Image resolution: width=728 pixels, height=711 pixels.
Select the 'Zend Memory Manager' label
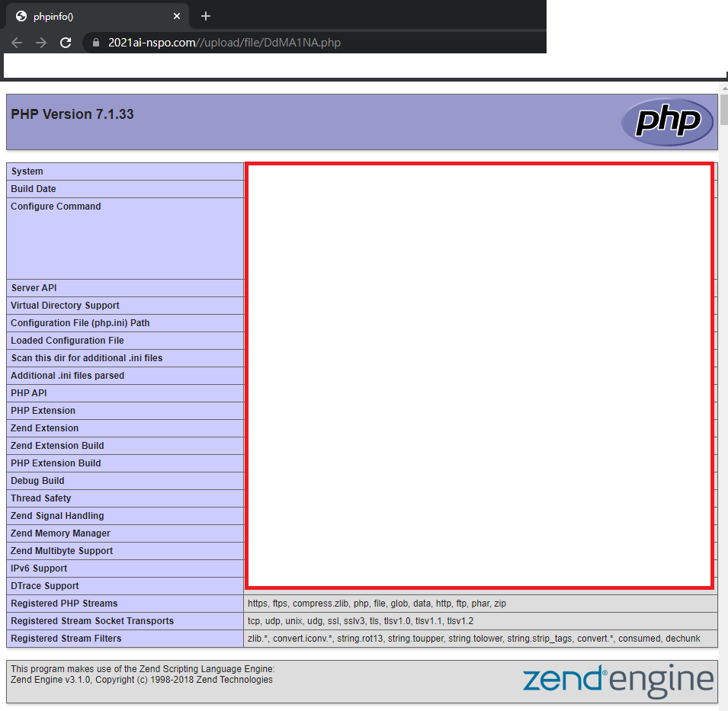[61, 533]
